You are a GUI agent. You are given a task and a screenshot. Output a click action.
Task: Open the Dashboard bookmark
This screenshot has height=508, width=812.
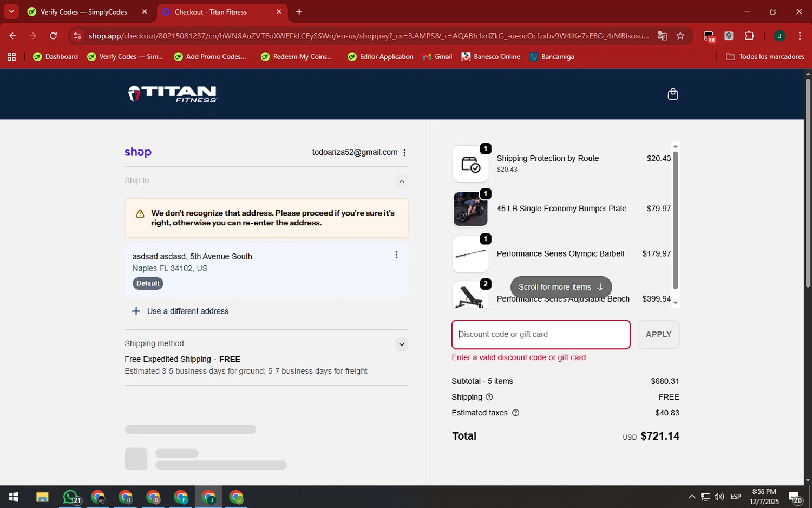coord(55,56)
